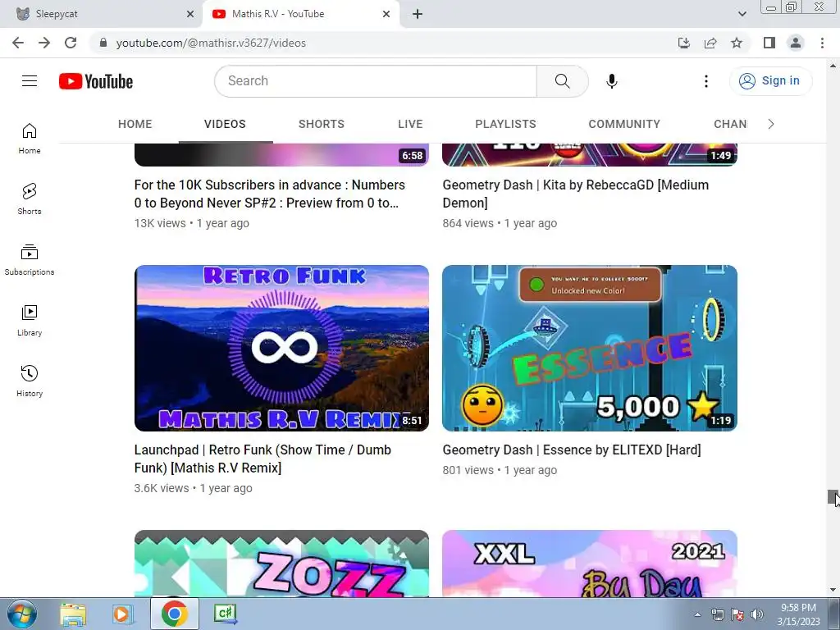Open the COMMUNITY channel tab
The width and height of the screenshot is (840, 630).
624,125
